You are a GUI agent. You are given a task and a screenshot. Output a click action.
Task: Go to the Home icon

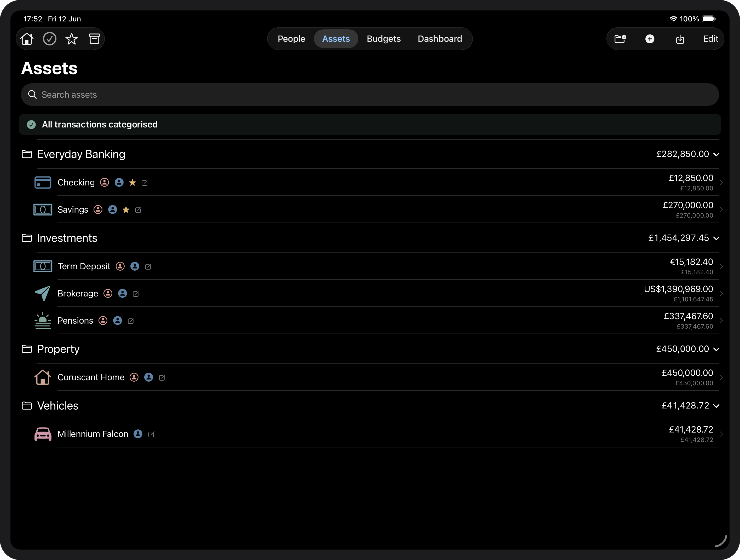click(x=27, y=39)
